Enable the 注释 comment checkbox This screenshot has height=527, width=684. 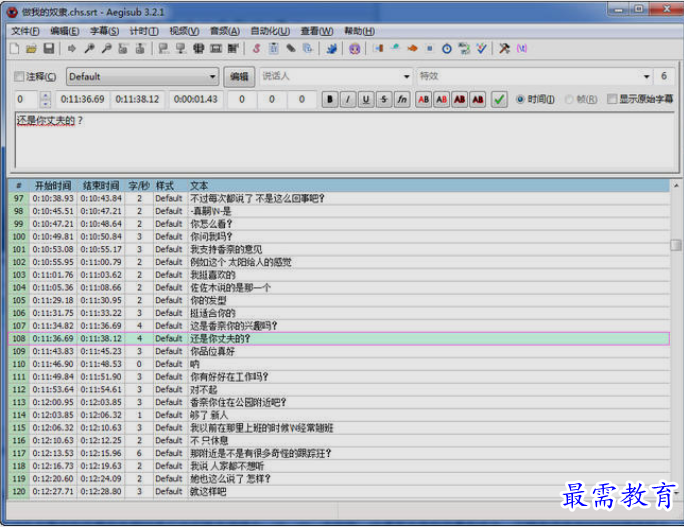click(x=20, y=77)
